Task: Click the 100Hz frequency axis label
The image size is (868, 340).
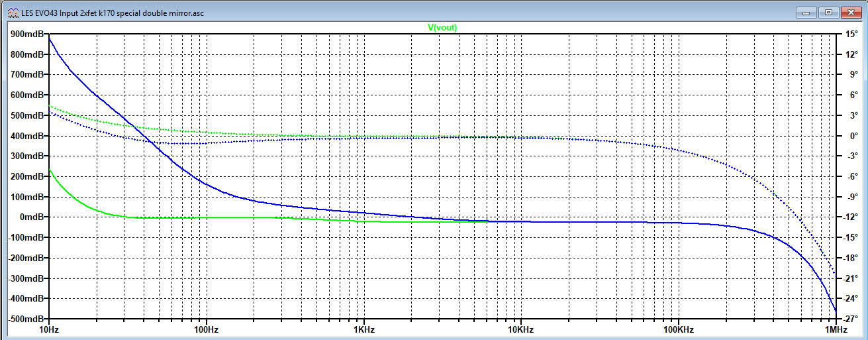Action: point(206,329)
